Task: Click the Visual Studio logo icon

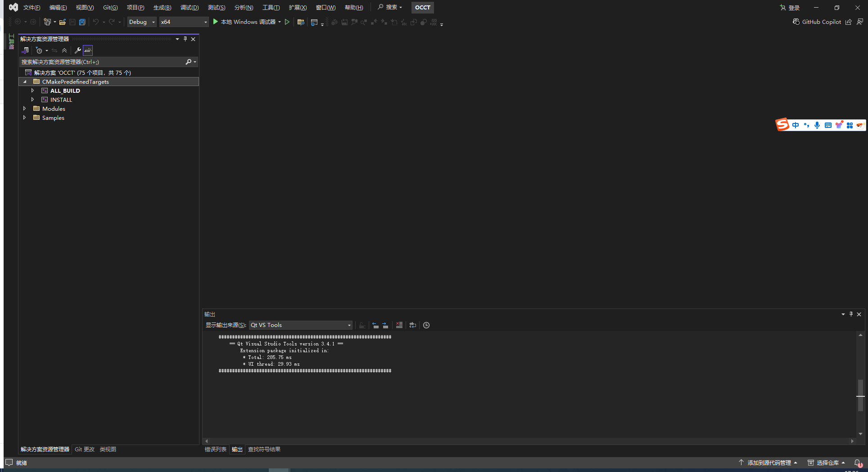Action: click(14, 7)
